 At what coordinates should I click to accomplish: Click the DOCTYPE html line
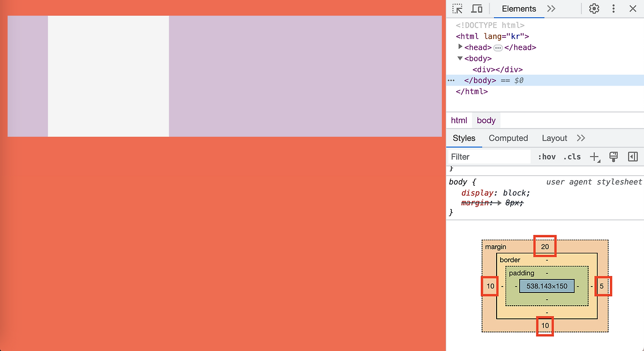(x=490, y=25)
